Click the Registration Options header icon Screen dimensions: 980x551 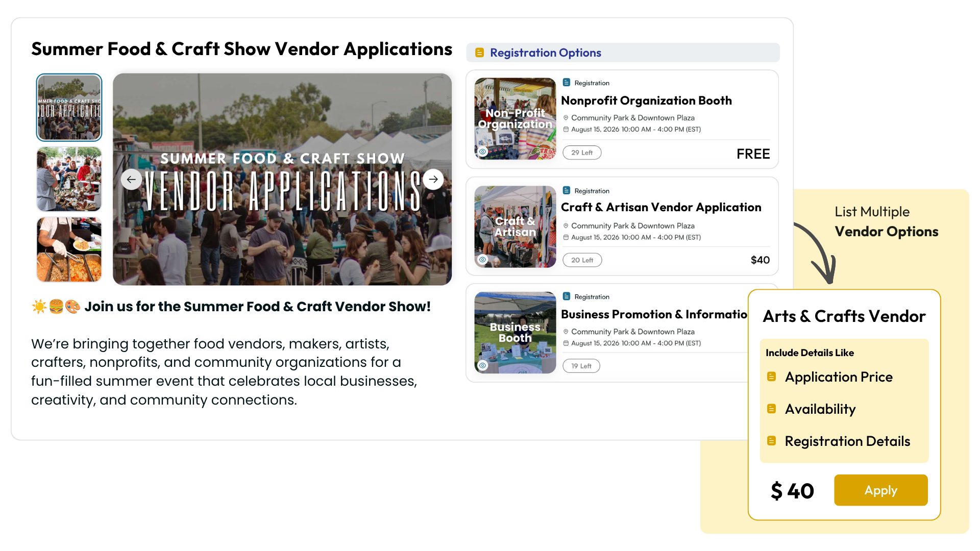point(479,53)
